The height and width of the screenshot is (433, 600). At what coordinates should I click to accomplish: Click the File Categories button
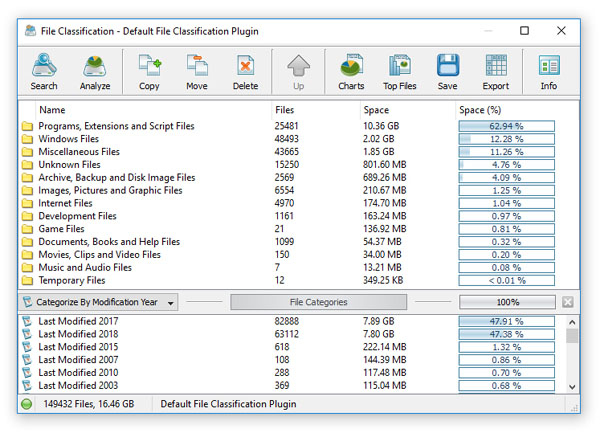coord(318,302)
